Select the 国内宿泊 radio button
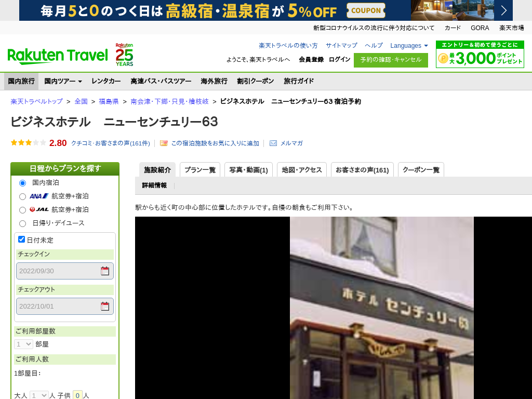This screenshot has width=532, height=399. tap(22, 183)
